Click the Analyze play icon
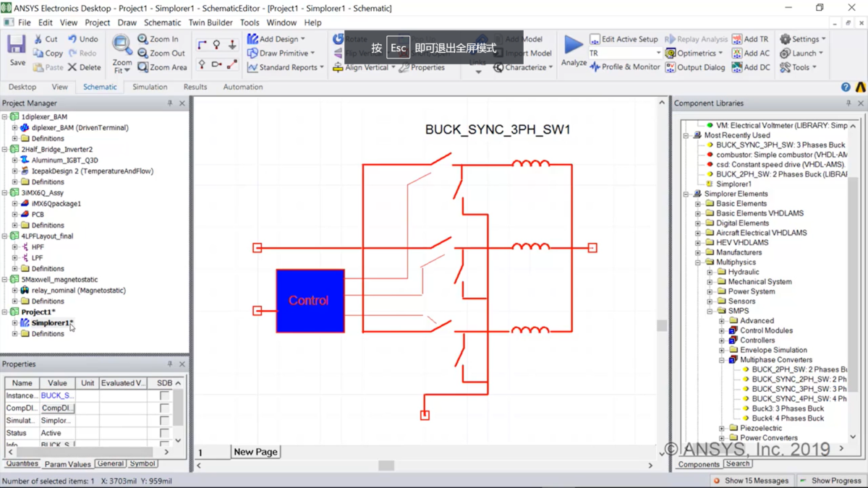Viewport: 868px width, 488px height. [x=574, y=45]
